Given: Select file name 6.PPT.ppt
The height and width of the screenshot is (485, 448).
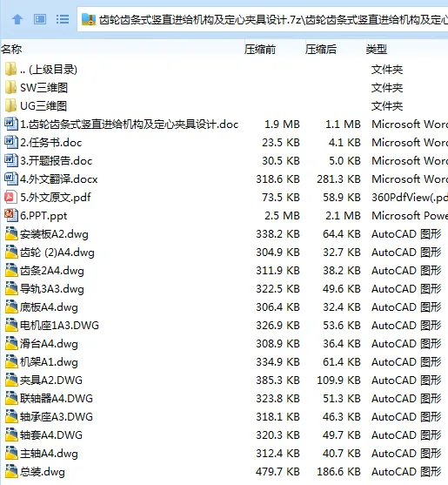Looking at the screenshot, I should pyautogui.click(x=43, y=216).
